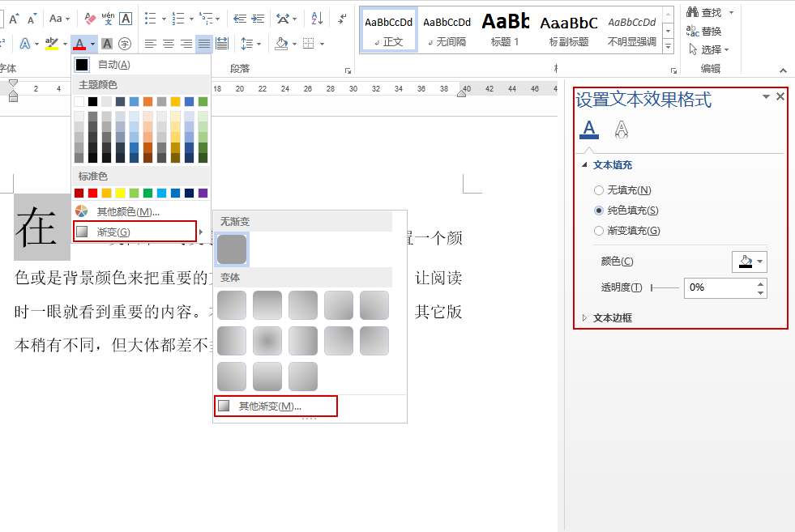Apply character shading icon
Image resolution: width=795 pixels, height=532 pixels.
pyautogui.click(x=106, y=44)
